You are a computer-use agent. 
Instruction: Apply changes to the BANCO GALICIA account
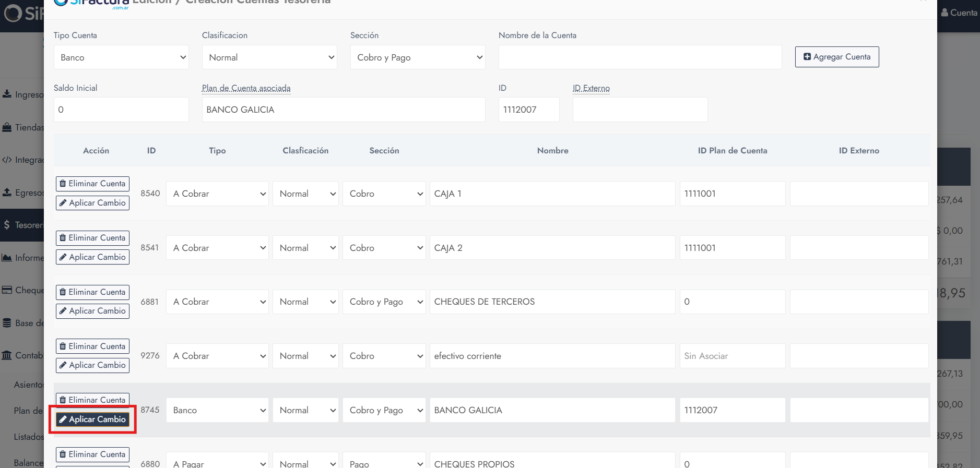point(92,419)
